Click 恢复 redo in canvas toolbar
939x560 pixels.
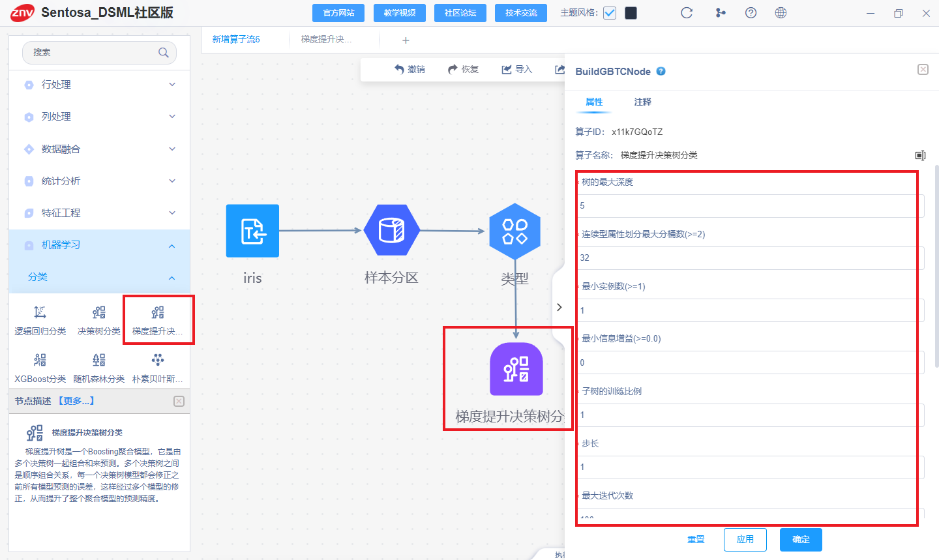tap(464, 69)
